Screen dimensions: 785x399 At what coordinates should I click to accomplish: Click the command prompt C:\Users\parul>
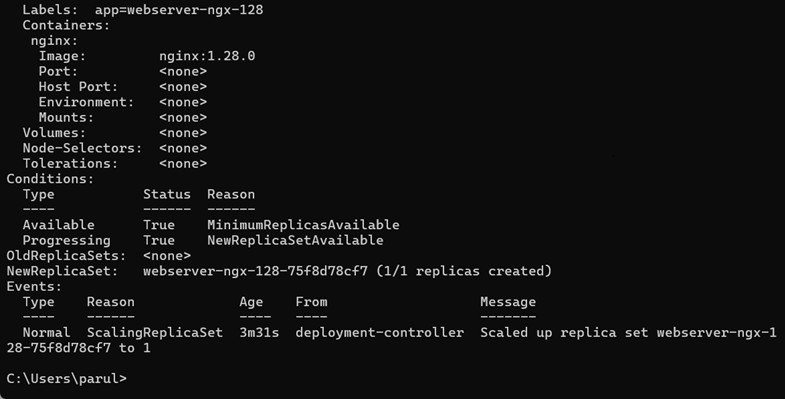[67, 378]
